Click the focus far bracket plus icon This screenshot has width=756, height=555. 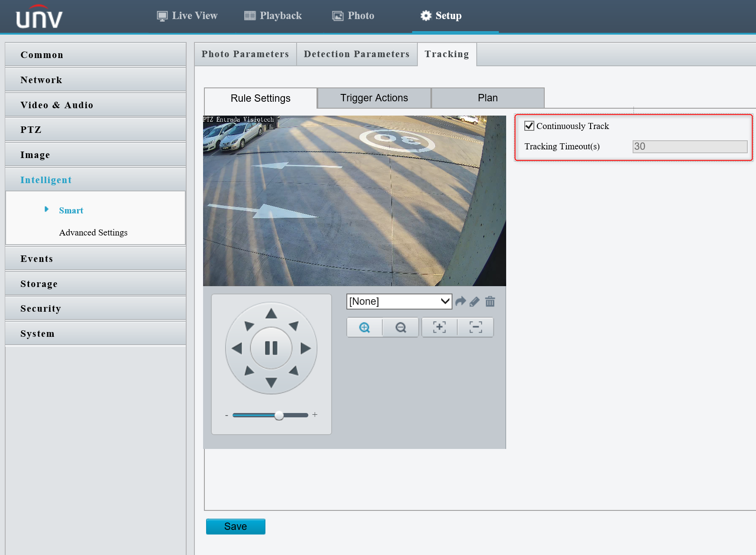click(x=439, y=327)
